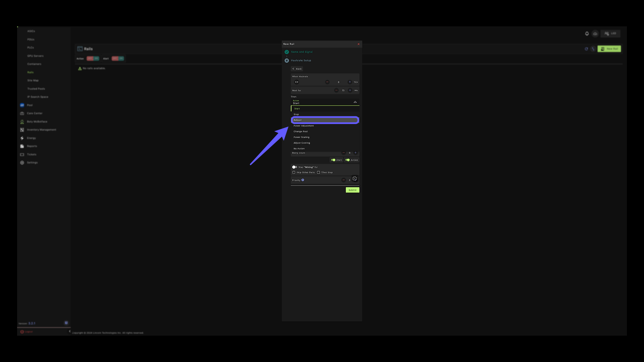
Task: Select No Action option
Action: tap(325, 148)
